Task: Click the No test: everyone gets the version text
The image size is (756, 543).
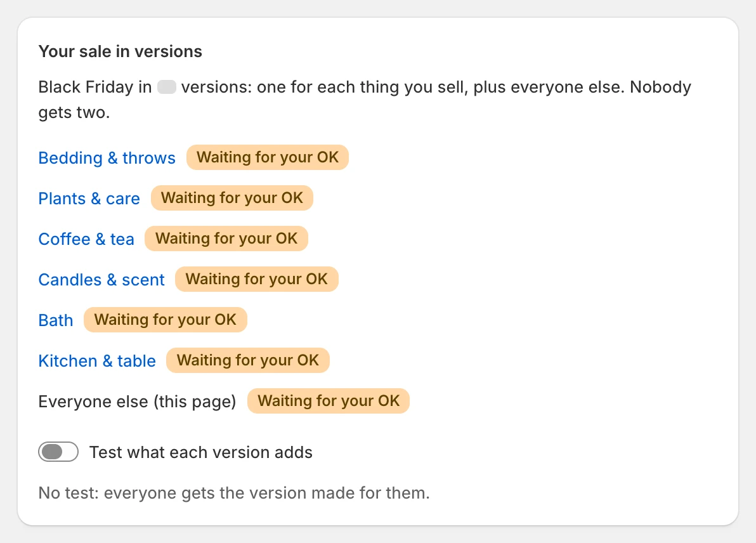Action: point(234,493)
